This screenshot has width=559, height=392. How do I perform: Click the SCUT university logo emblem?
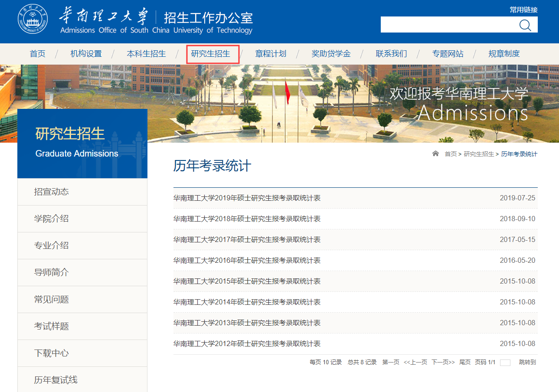[x=33, y=20]
